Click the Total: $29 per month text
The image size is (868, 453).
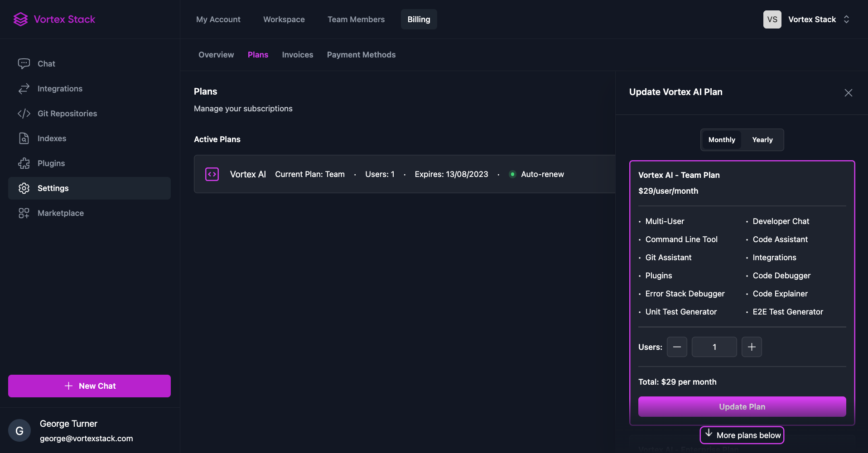pos(677,382)
